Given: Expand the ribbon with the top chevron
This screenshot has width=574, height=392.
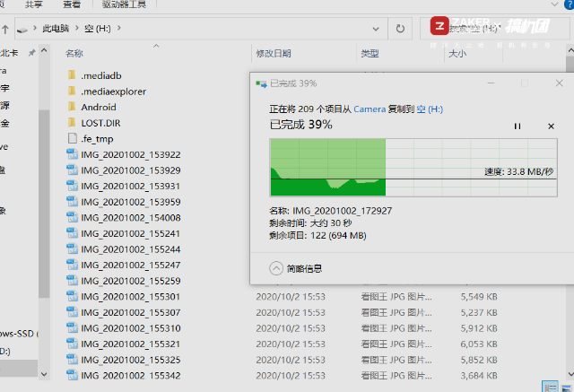Looking at the screenshot, I should point(554,4).
